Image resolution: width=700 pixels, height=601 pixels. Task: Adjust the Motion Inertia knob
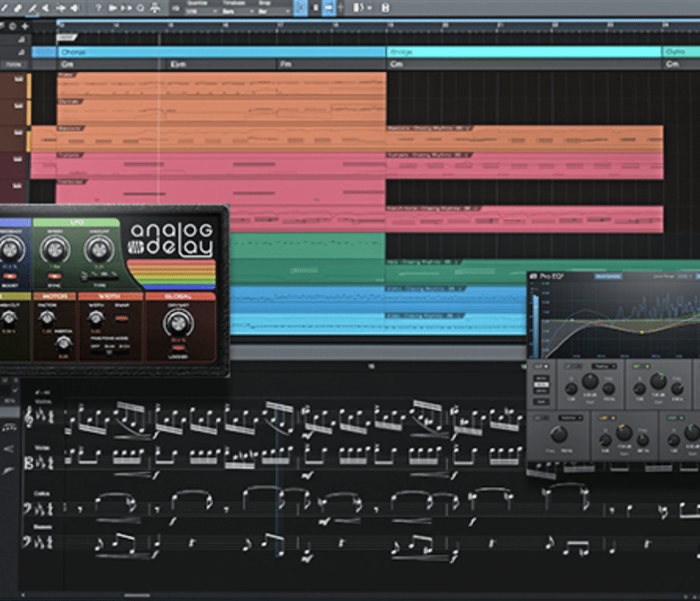coord(64,343)
